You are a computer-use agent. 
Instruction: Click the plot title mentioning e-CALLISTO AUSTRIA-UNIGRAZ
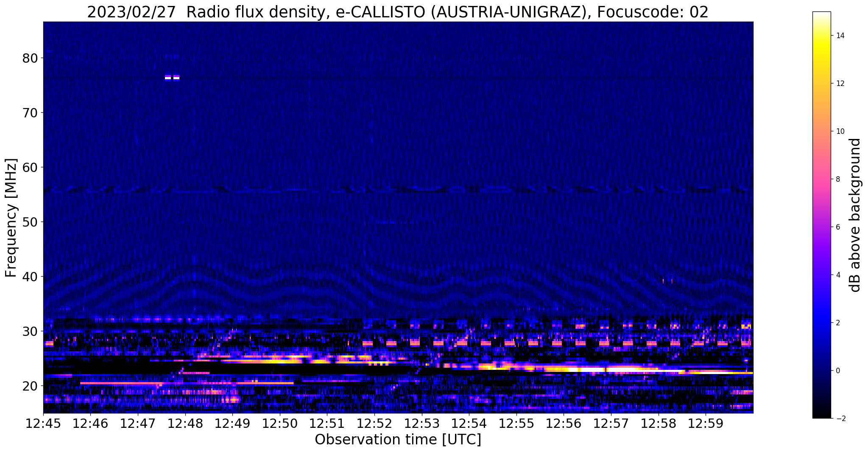tap(398, 12)
